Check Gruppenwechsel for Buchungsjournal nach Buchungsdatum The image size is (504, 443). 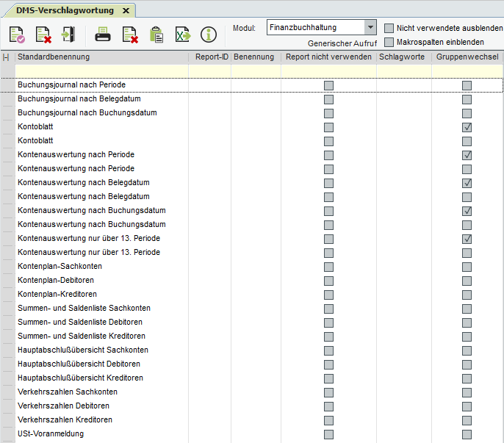[467, 113]
